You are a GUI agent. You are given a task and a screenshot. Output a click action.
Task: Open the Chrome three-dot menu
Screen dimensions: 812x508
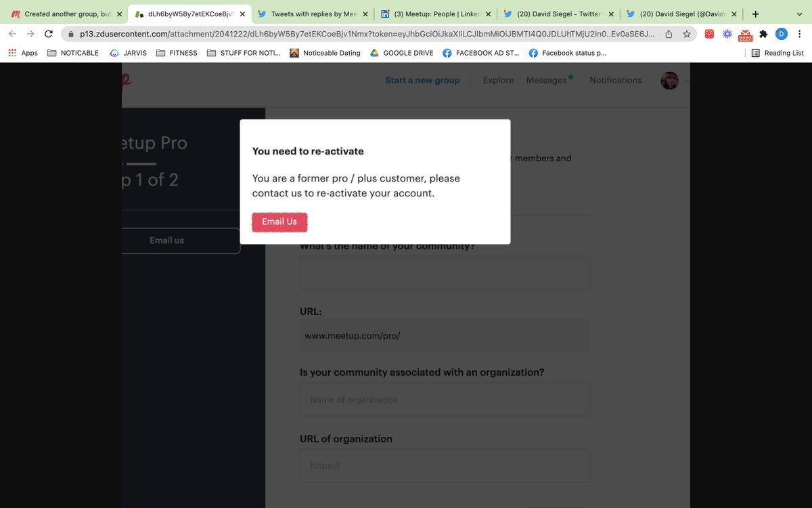tap(800, 34)
